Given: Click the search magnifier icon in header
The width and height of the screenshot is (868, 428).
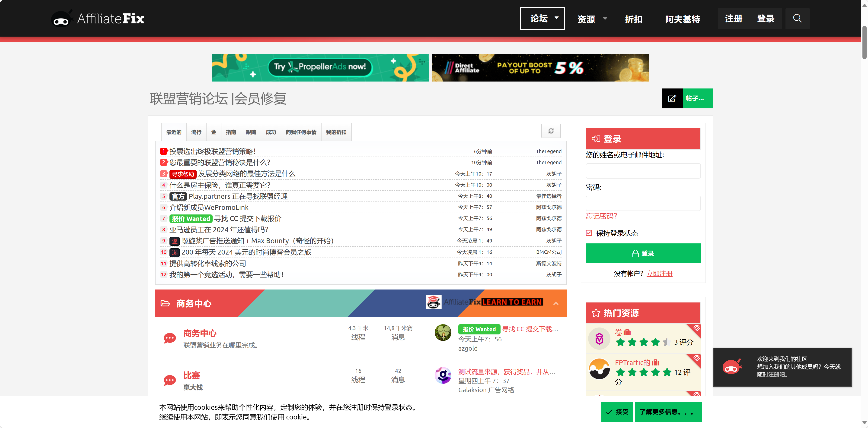Looking at the screenshot, I should click(x=797, y=18).
